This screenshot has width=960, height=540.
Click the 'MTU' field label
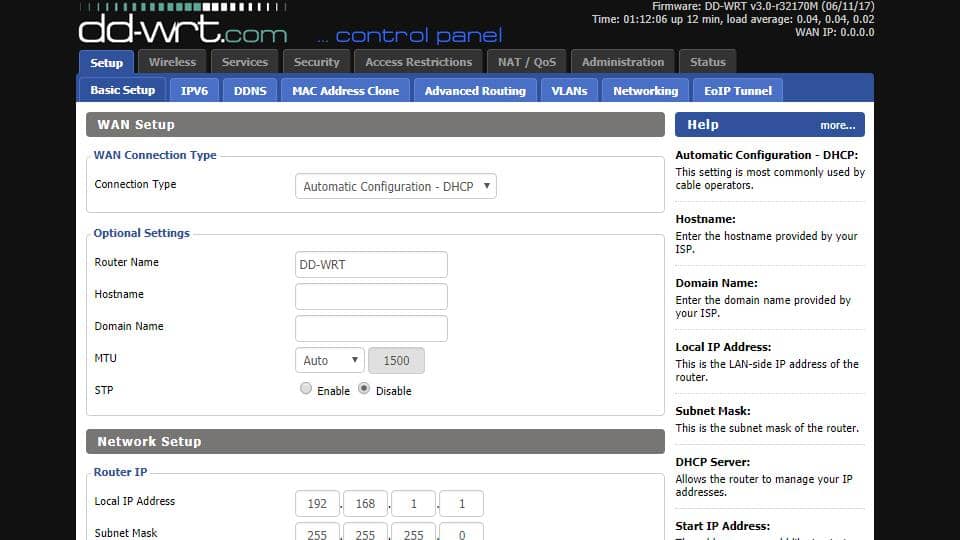[105, 358]
